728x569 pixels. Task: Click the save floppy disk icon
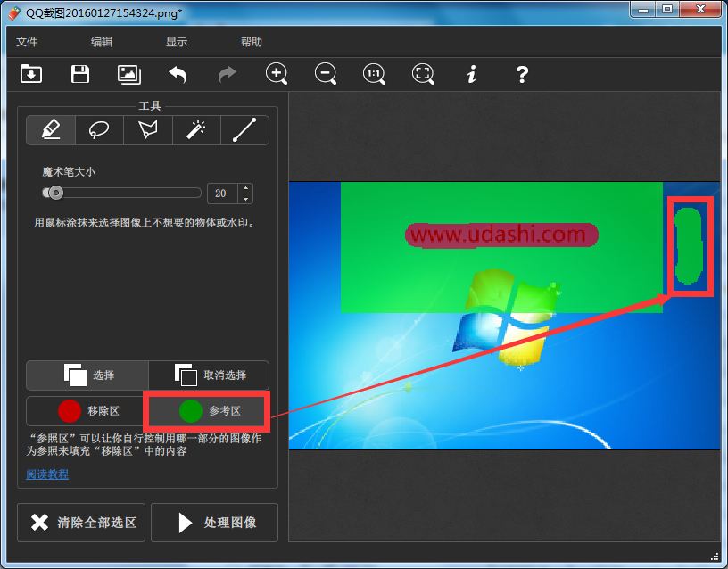[80, 74]
